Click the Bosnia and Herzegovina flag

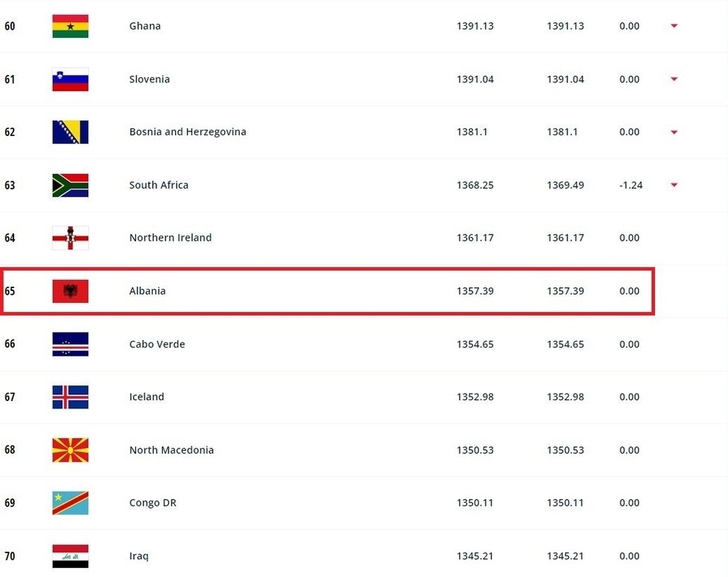71,132
